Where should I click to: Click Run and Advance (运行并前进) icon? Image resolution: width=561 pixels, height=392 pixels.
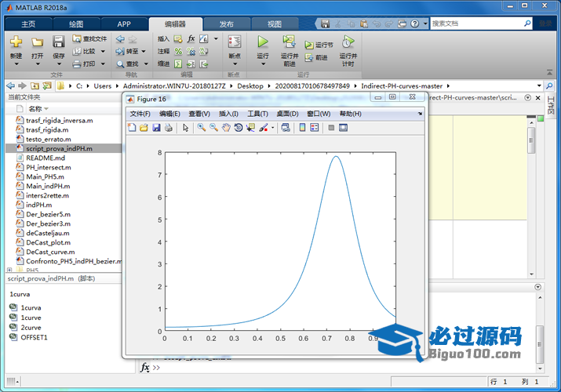[289, 42]
